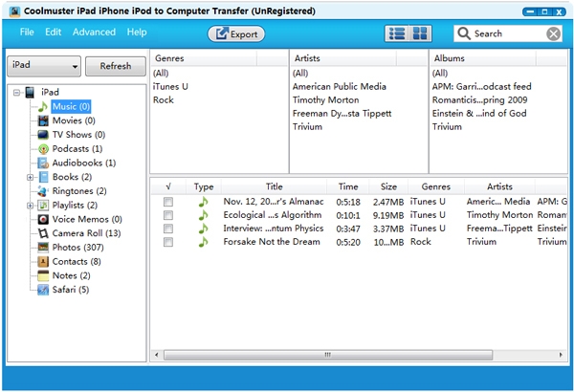Click the Contacts address book icon

click(43, 262)
